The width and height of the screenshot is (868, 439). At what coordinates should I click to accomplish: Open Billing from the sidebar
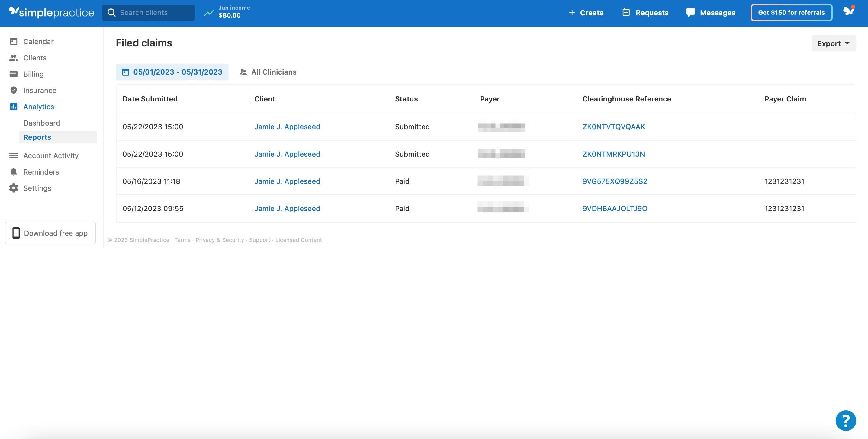pyautogui.click(x=33, y=74)
